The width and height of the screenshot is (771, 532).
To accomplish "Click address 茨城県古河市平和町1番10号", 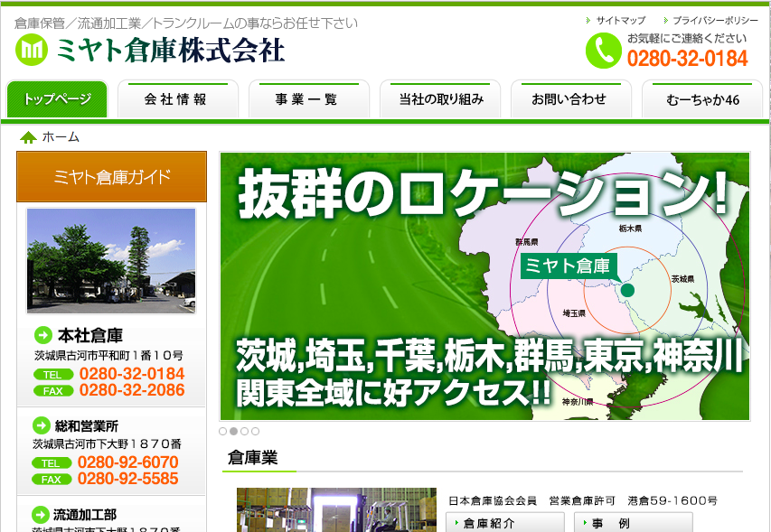I will 108,355.
